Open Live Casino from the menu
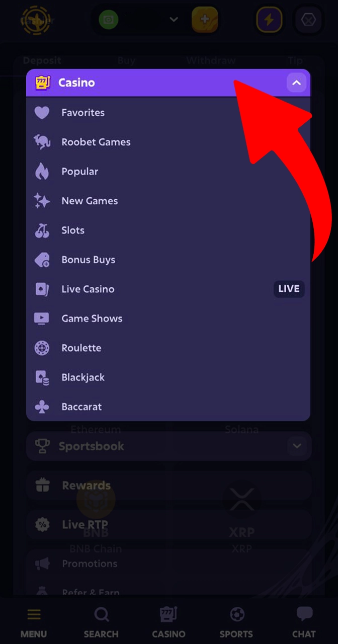 (x=88, y=289)
